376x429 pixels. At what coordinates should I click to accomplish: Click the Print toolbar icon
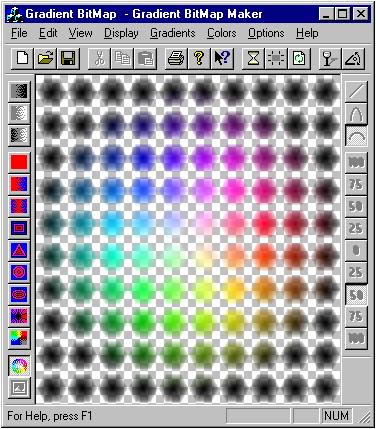[176, 58]
